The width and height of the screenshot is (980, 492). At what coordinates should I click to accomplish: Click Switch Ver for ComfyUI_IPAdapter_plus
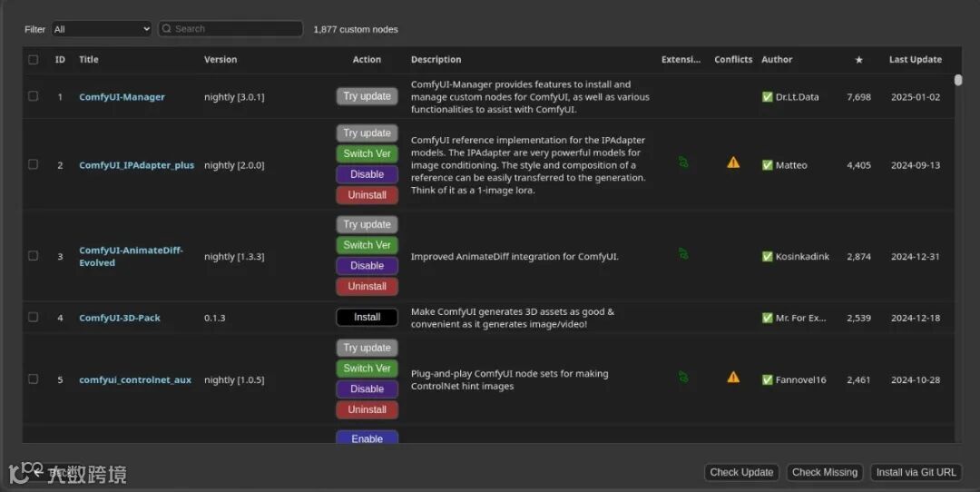367,153
